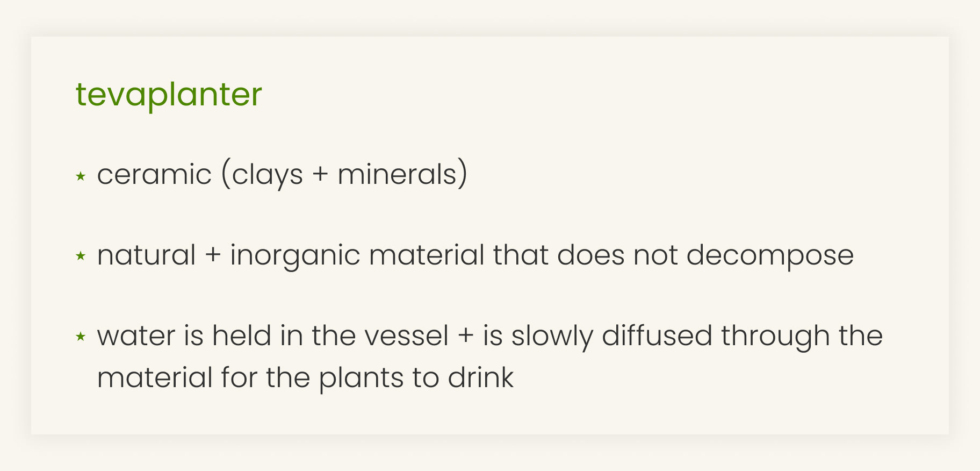Click the plus sign between clays and minerals
The width and height of the screenshot is (980, 471).
coord(320,175)
